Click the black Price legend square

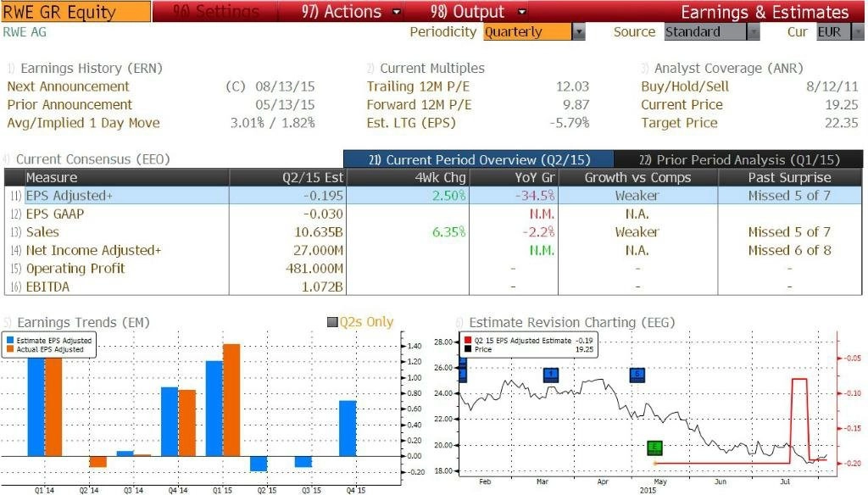[x=468, y=349]
